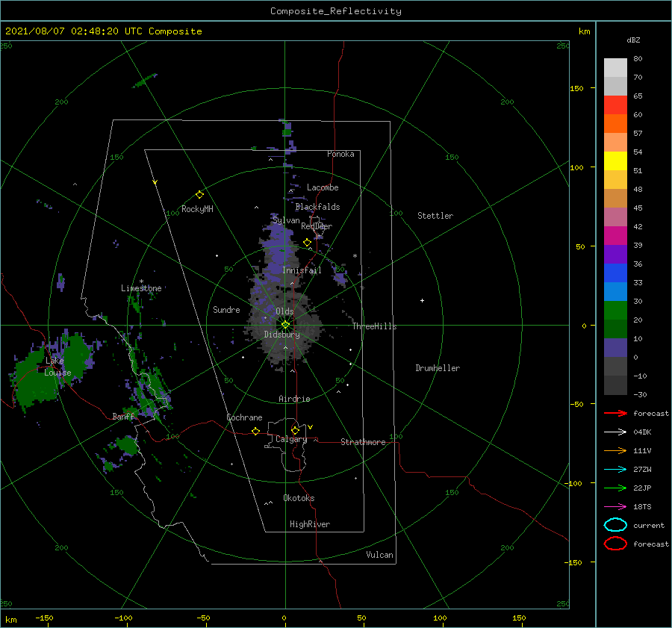Click the Calgary city label
Screen dimensions: 672x628
291,439
